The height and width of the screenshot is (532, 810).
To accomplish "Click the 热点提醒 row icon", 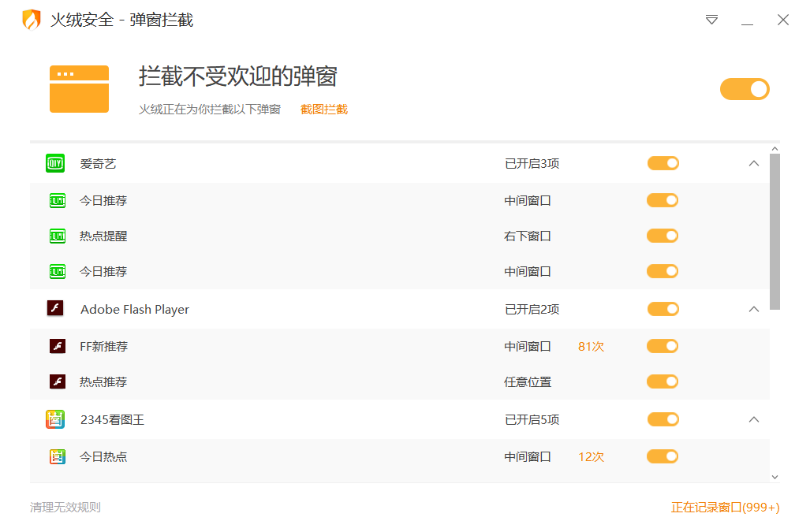I will click(58, 236).
